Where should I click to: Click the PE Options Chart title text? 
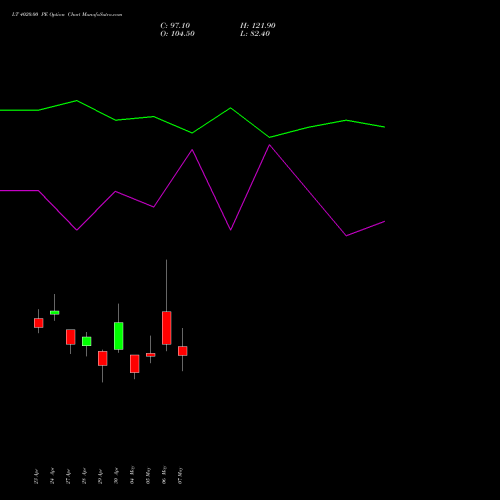tap(67, 15)
